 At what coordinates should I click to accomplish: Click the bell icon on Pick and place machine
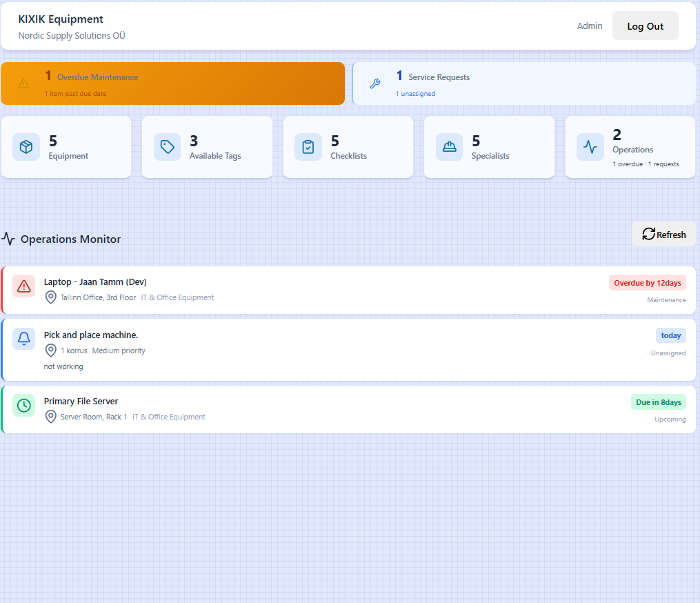coord(23,339)
